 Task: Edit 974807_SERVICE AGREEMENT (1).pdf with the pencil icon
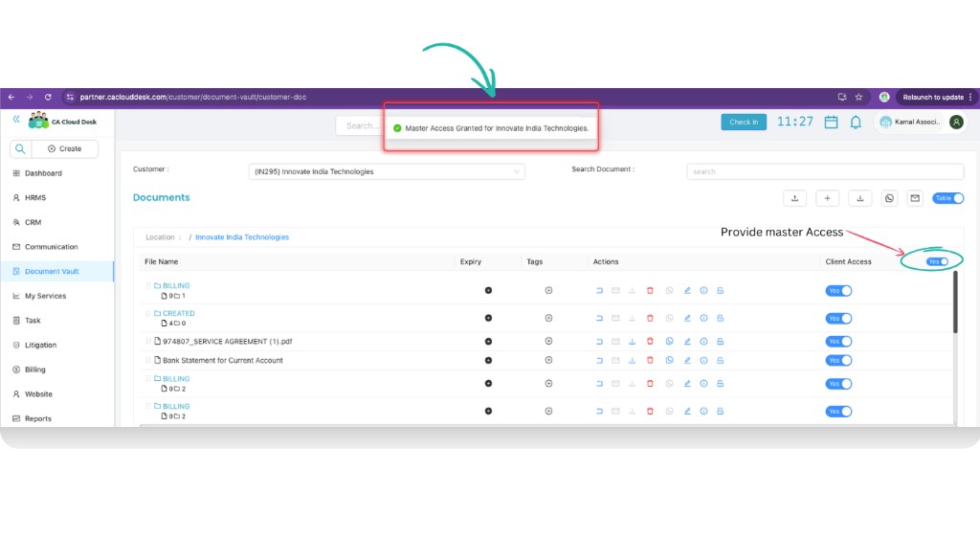686,341
